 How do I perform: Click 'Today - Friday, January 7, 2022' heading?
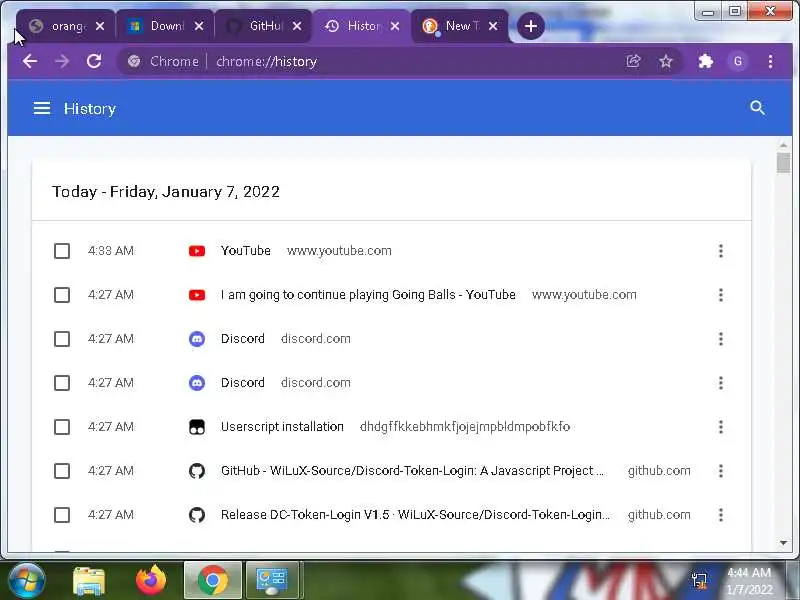166,192
